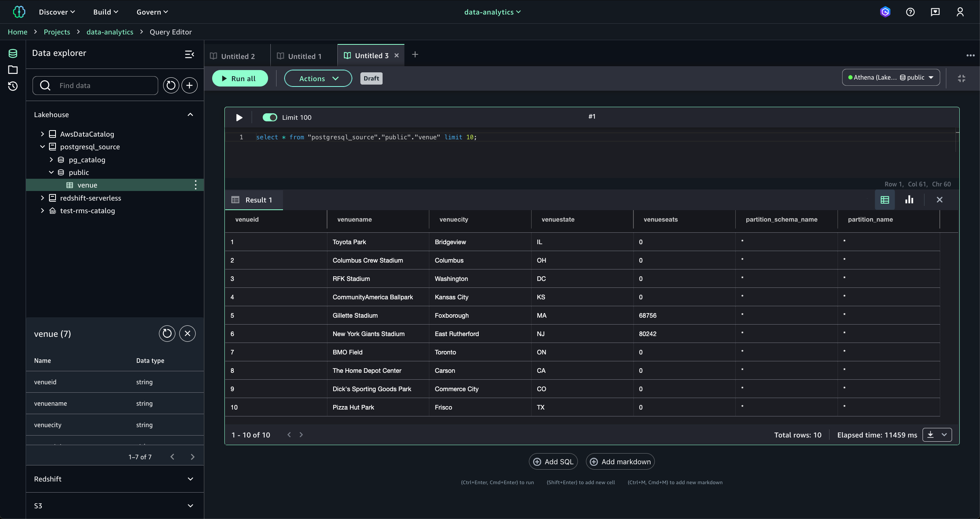Screen dimensions: 980x519
Task: Toggle the Limit 100 switch
Action: click(270, 118)
